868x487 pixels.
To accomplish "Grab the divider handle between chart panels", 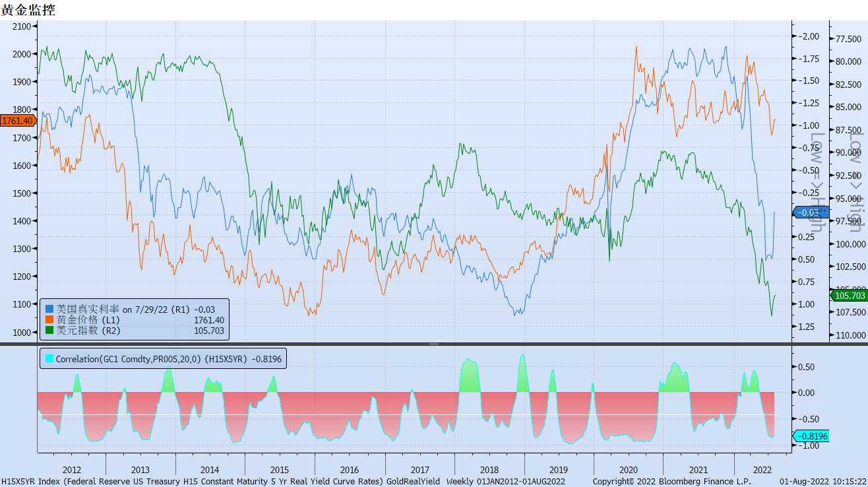I will pos(433,344).
